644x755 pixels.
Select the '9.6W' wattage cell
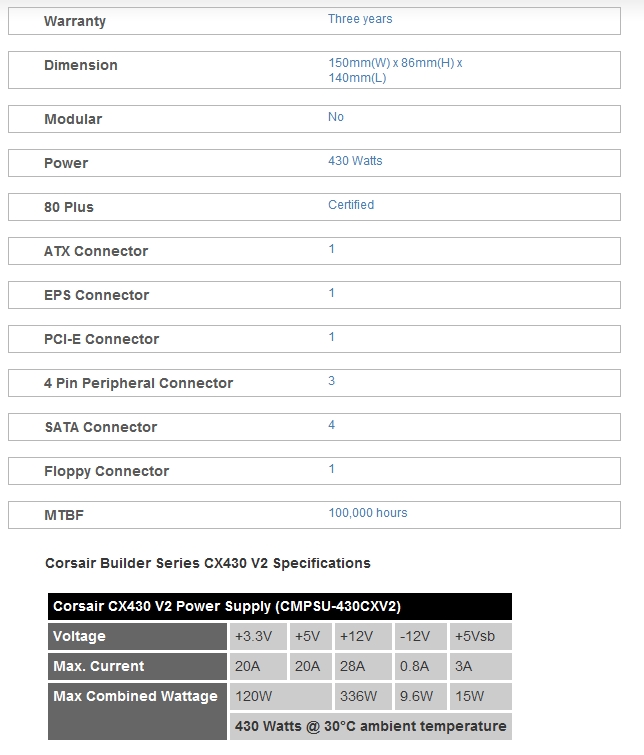pyautogui.click(x=421, y=696)
